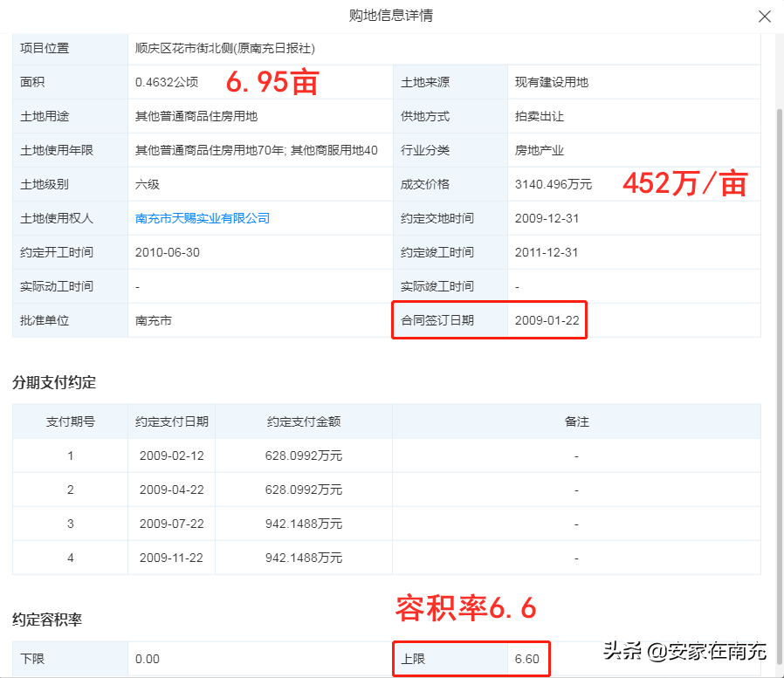Click the 土地级别 label cell

point(70,184)
